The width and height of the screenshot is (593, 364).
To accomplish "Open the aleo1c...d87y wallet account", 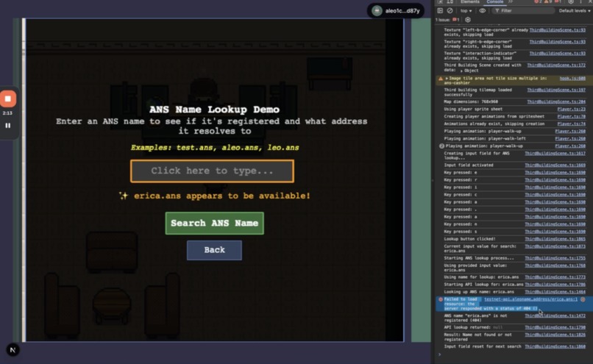I will tap(396, 10).
